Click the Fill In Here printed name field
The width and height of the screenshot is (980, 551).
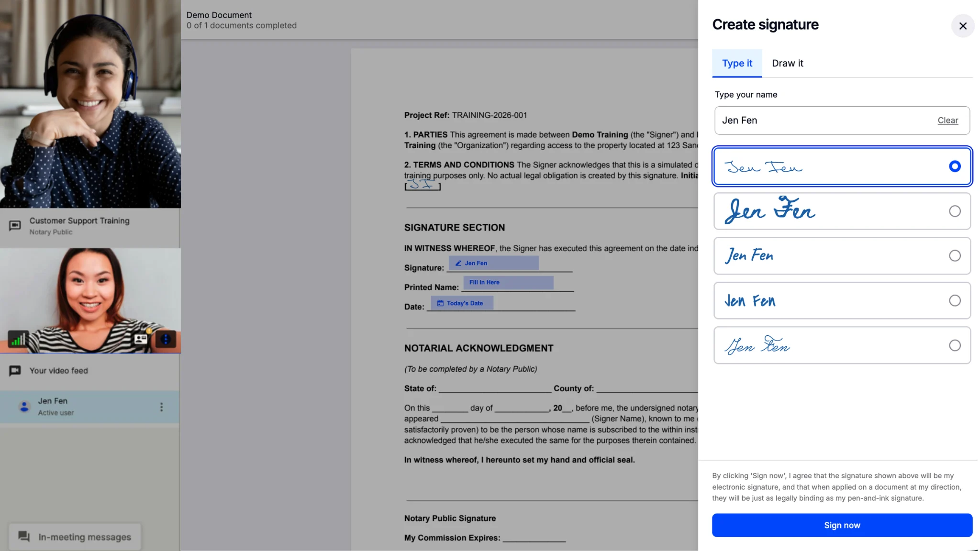pos(508,283)
